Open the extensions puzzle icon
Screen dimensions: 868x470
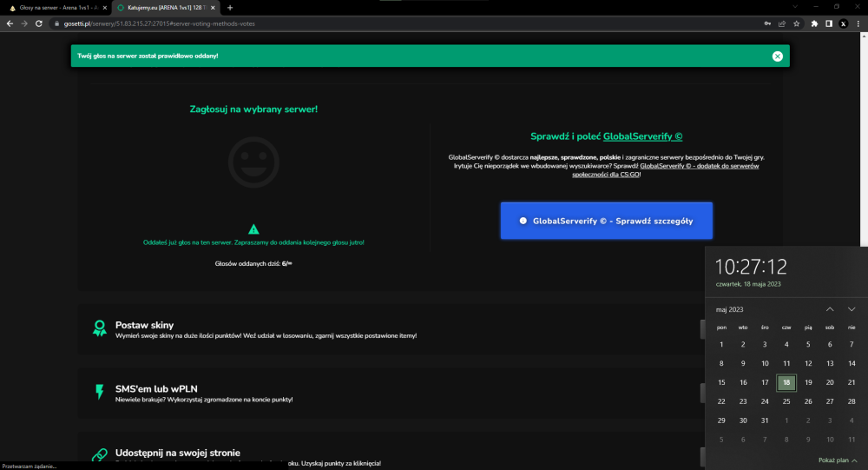[814, 23]
